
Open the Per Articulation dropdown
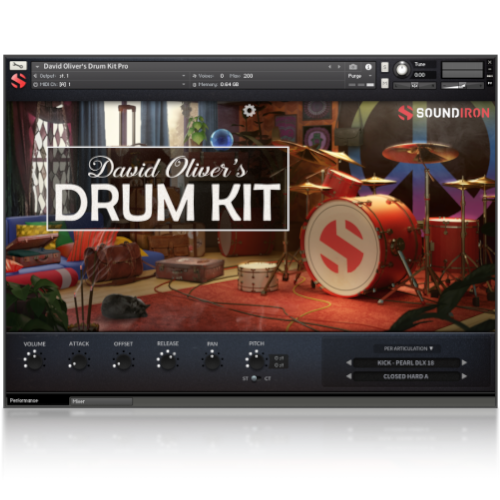pyautogui.click(x=407, y=348)
